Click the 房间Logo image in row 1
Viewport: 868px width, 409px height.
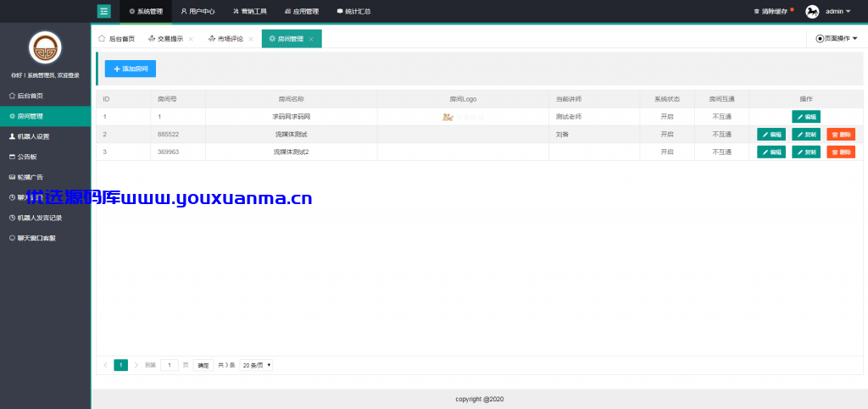pos(463,117)
